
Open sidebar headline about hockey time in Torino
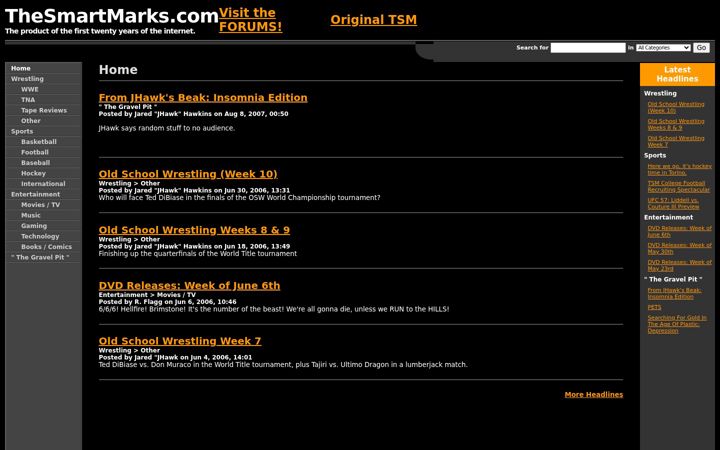point(680,169)
